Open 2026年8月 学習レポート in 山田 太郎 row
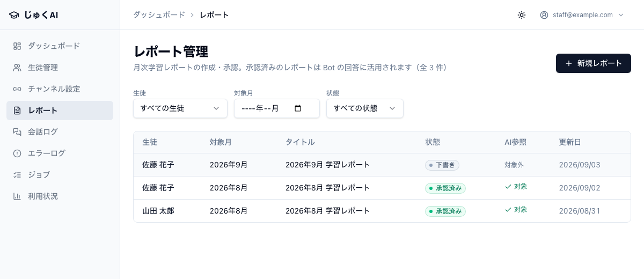 (x=327, y=211)
